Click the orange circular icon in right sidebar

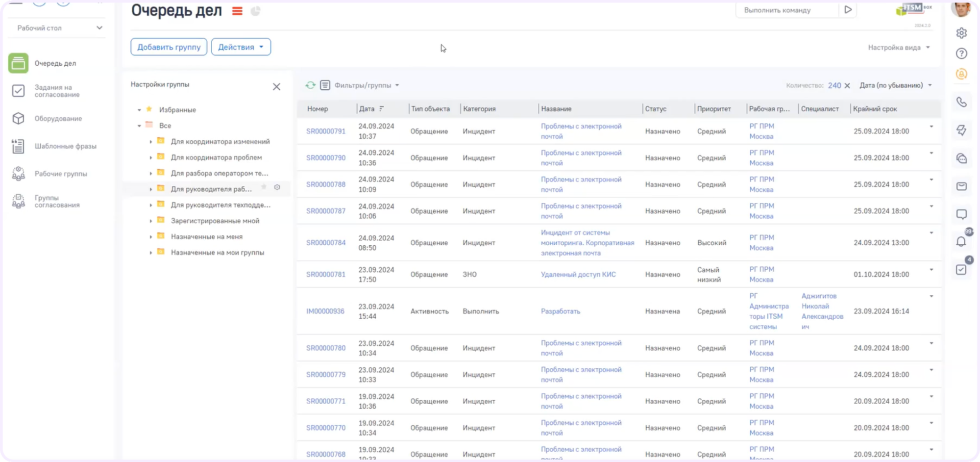tap(961, 74)
